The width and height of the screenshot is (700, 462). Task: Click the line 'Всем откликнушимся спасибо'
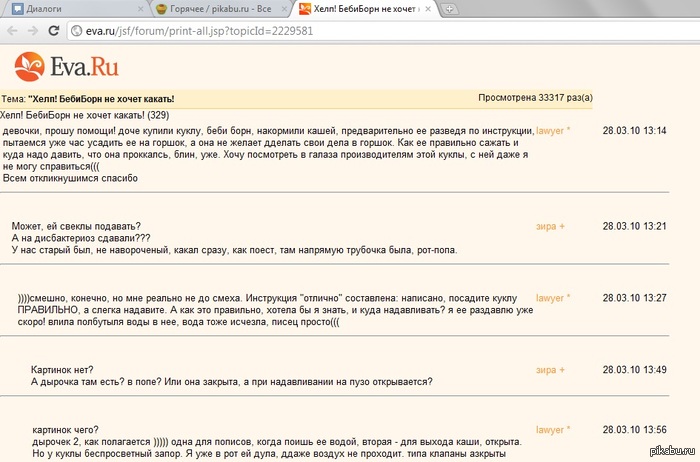[70, 178]
